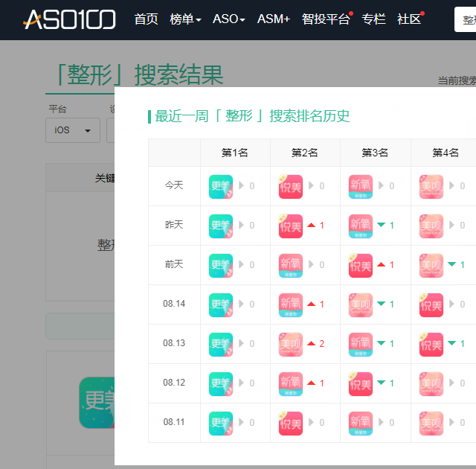Image resolution: width=476 pixels, height=469 pixels.
Task: Navigate to the 专栏 section
Action: [373, 19]
